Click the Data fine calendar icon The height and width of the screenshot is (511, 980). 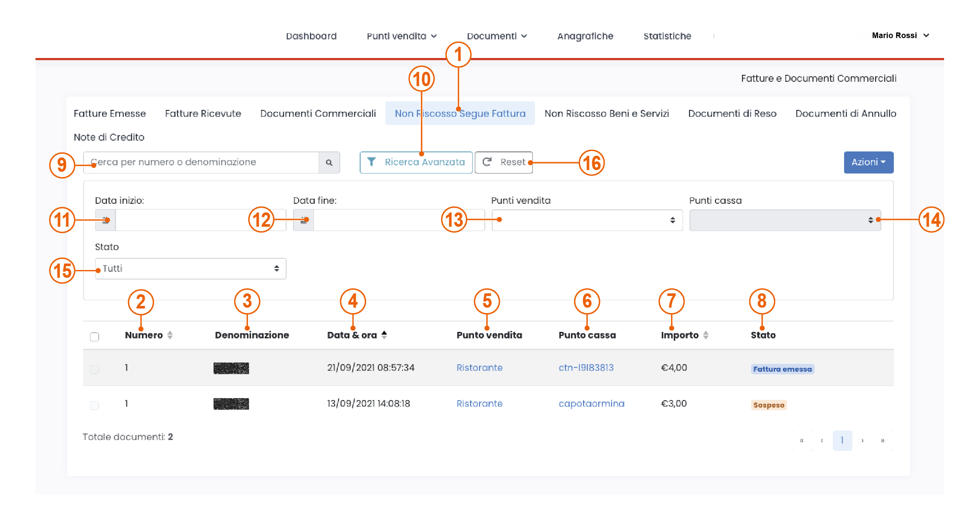coord(303,220)
